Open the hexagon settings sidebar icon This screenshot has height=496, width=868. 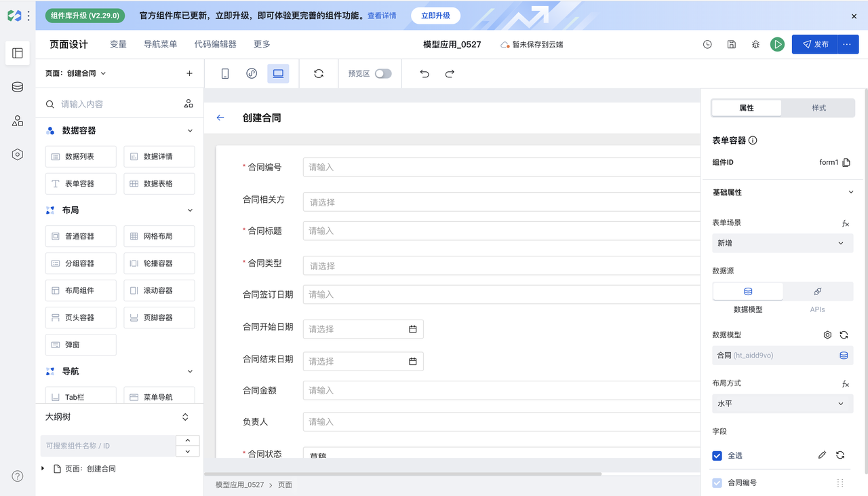(18, 155)
